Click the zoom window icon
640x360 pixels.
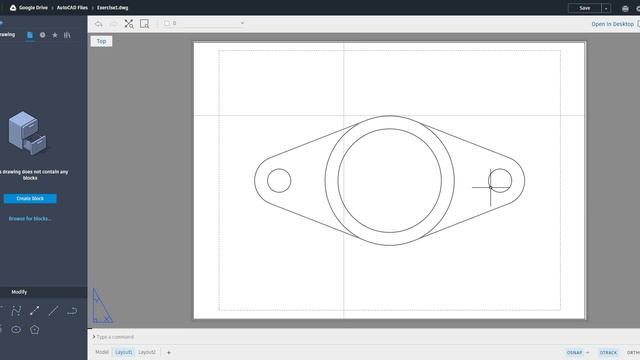144,24
